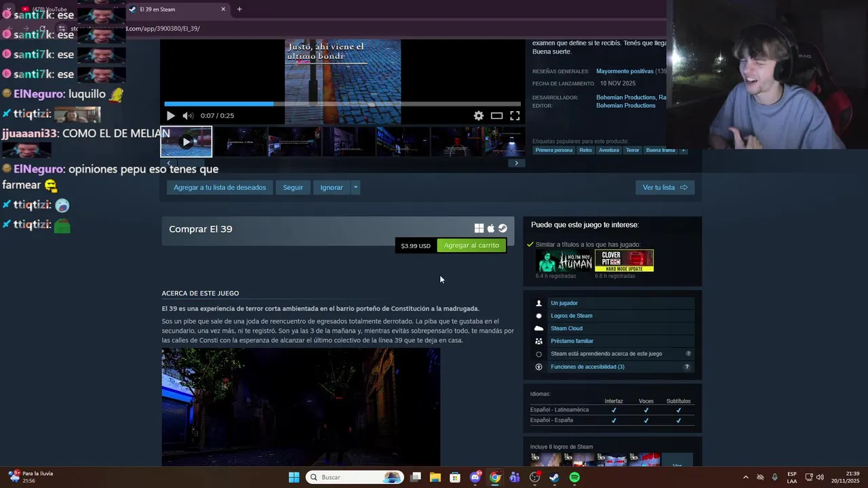Click family sharing icon
This screenshot has width=868, height=488.
539,341
